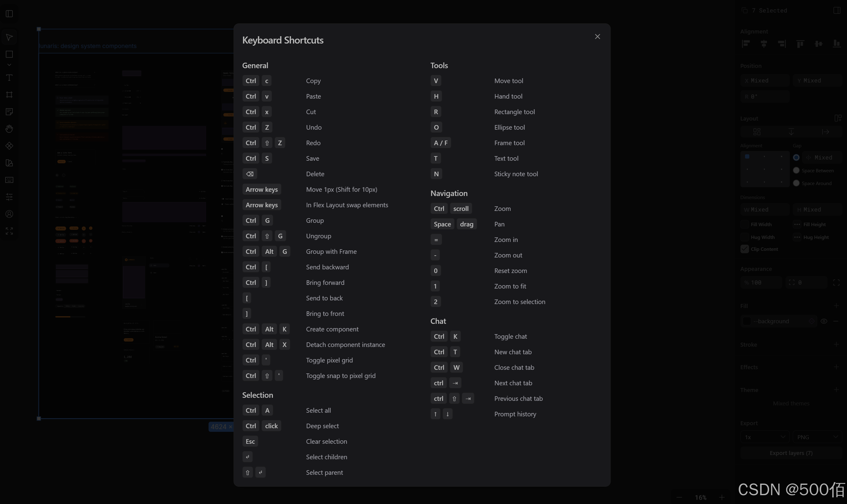Click the W width input field
Screen dimensions: 847x504
[x=765, y=210]
